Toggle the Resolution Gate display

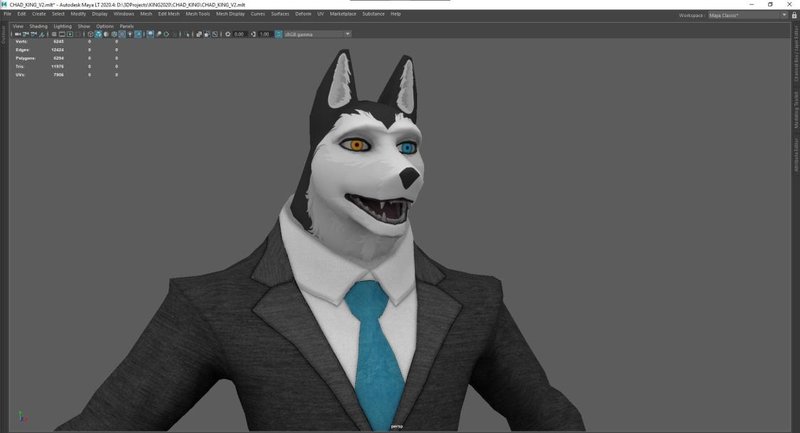[70, 34]
